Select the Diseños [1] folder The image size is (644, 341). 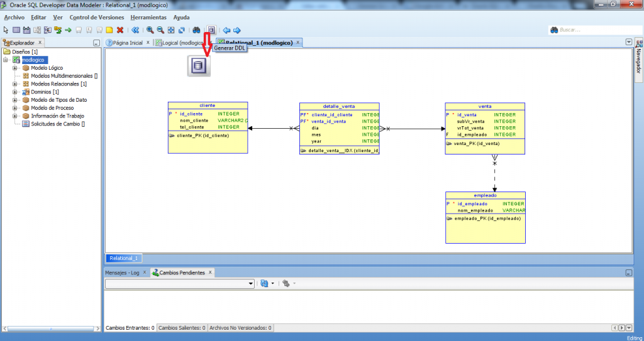(x=25, y=52)
